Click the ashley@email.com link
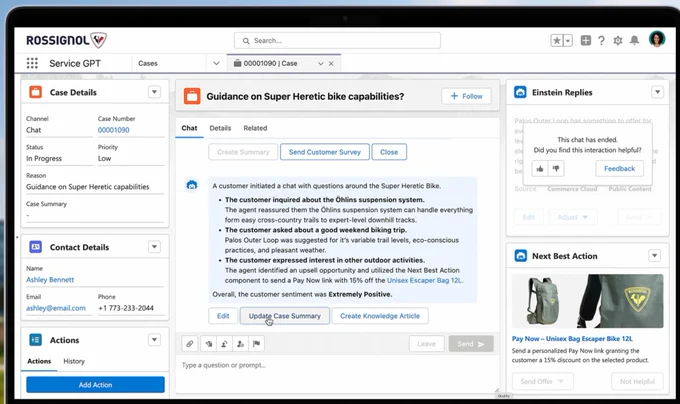The width and height of the screenshot is (680, 404). [56, 308]
